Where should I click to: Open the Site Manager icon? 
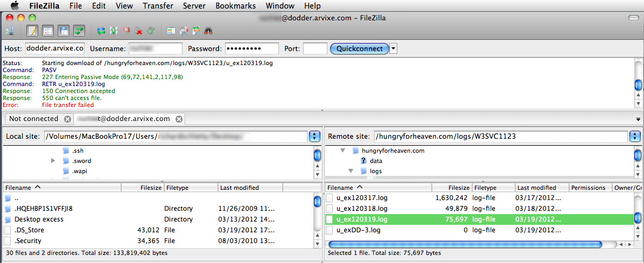(x=10, y=31)
